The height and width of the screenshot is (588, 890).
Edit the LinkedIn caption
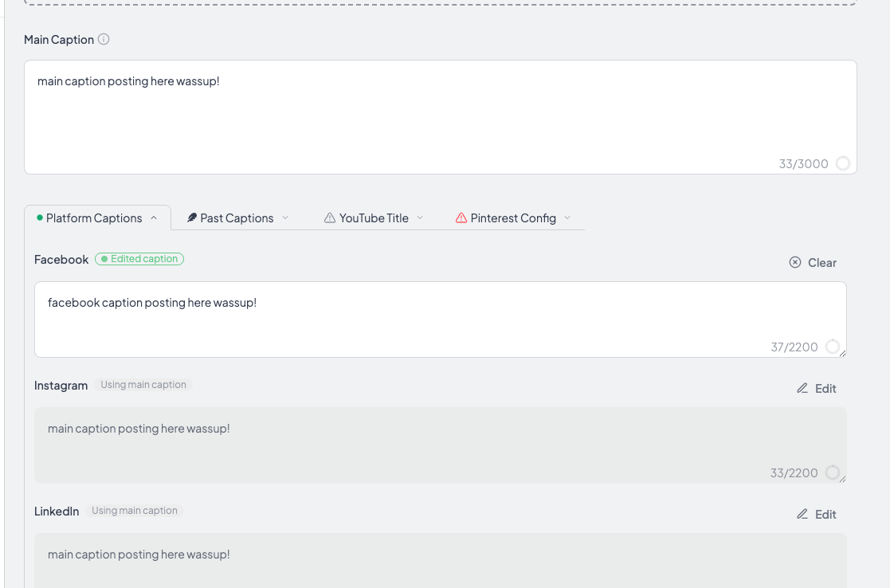pyautogui.click(x=816, y=514)
